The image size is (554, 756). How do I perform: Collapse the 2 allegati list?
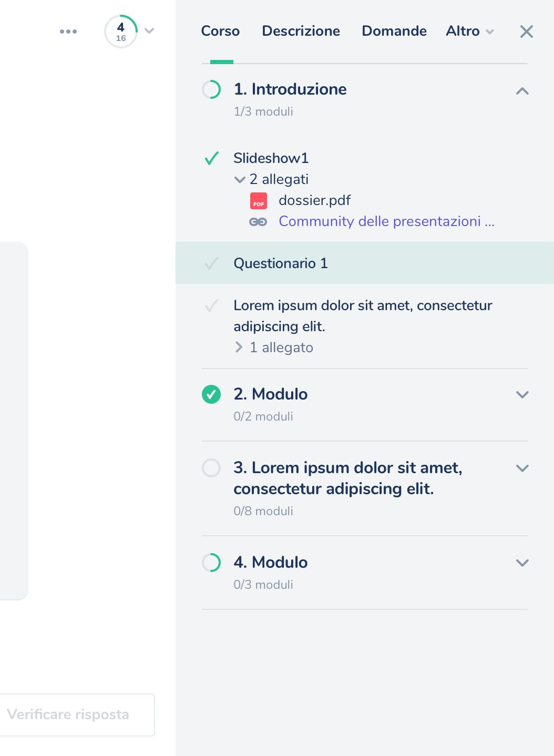[x=240, y=180]
